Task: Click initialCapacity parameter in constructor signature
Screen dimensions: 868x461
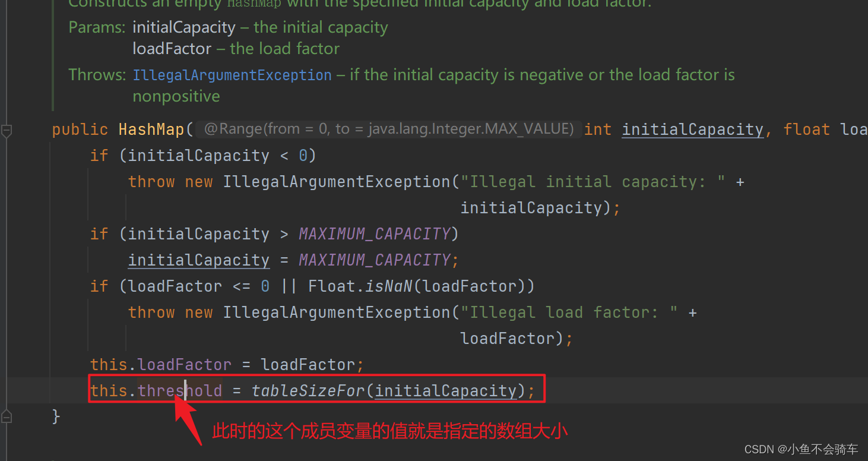Action: pyautogui.click(x=692, y=130)
